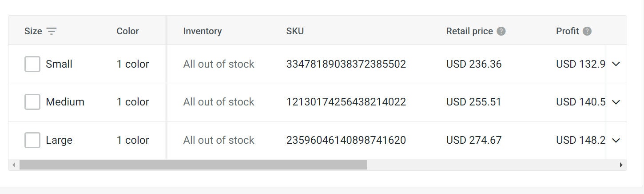The height and width of the screenshot is (194, 644).
Task: Click the left scroll arrow of the table
Action: pyautogui.click(x=14, y=165)
